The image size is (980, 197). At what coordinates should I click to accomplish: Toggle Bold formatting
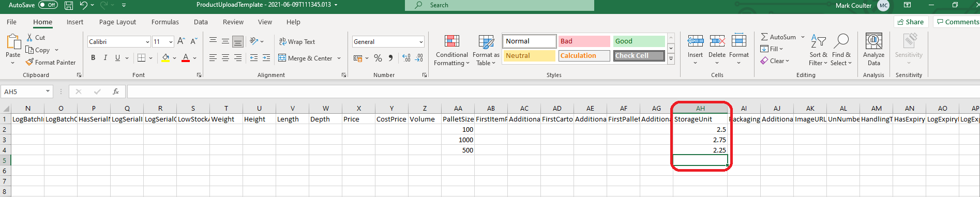point(93,58)
